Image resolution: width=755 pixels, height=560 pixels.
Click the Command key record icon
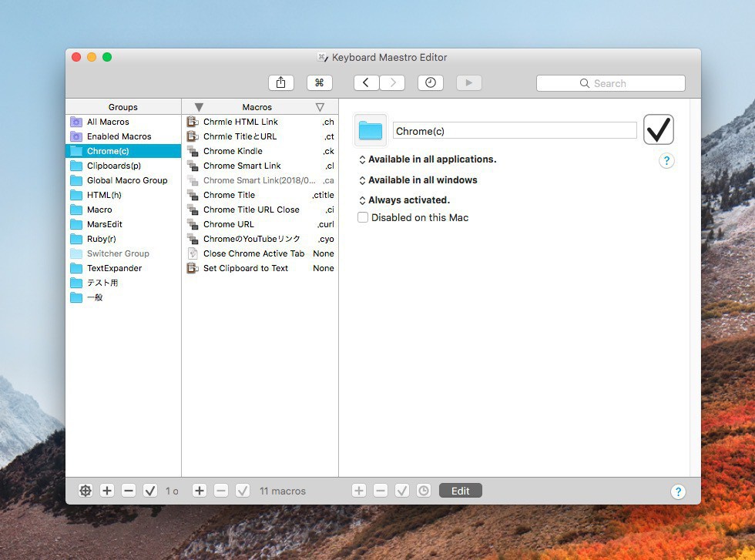tap(319, 83)
